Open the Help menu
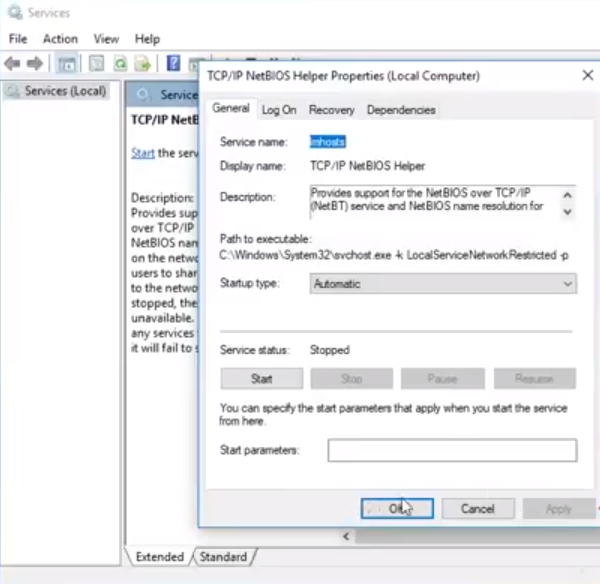This screenshot has width=600, height=584. pyautogui.click(x=147, y=39)
